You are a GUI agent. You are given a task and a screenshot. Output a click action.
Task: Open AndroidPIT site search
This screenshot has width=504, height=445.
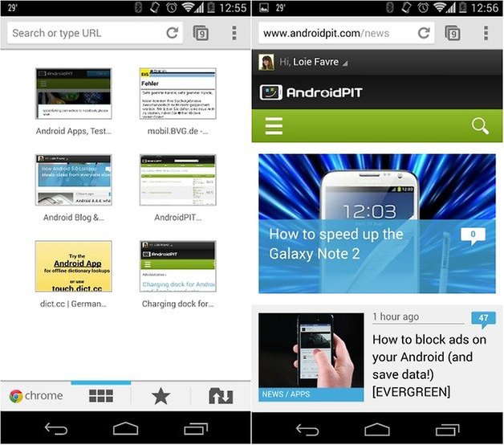pyautogui.click(x=480, y=126)
